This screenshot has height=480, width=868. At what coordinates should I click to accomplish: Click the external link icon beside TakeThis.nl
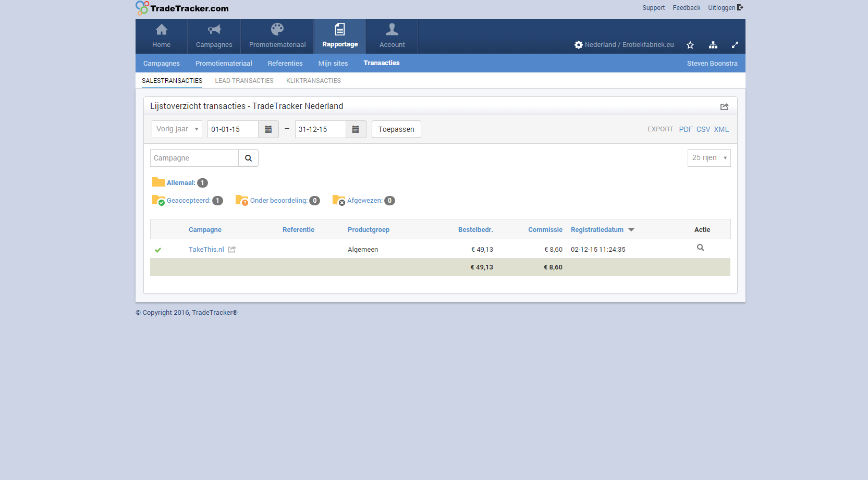[232, 249]
